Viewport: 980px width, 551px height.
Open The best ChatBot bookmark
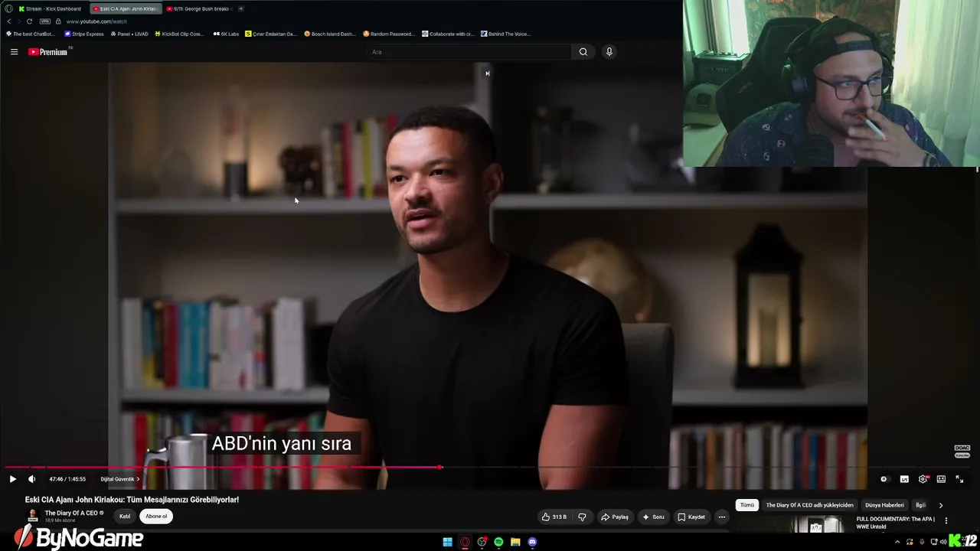[31, 34]
